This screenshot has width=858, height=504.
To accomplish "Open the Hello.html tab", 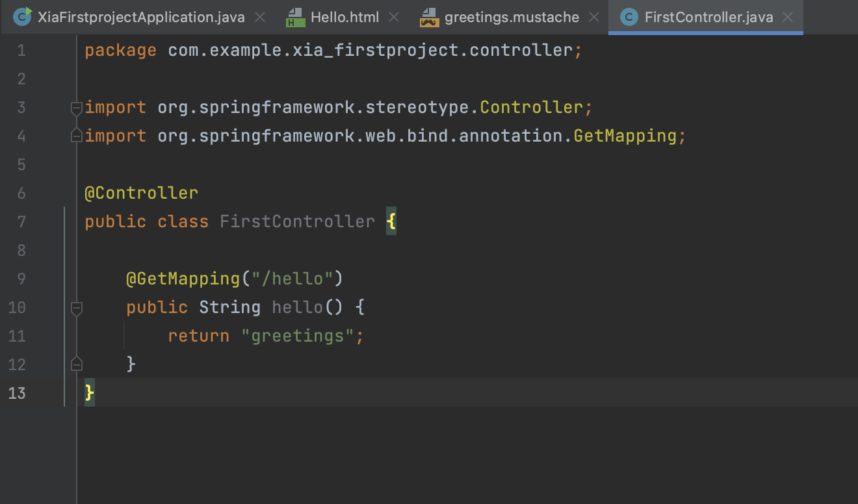I will 344,17.
